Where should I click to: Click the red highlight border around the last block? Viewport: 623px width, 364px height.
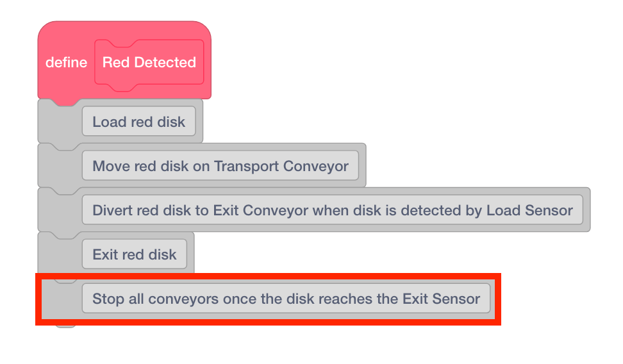[x=498, y=299]
